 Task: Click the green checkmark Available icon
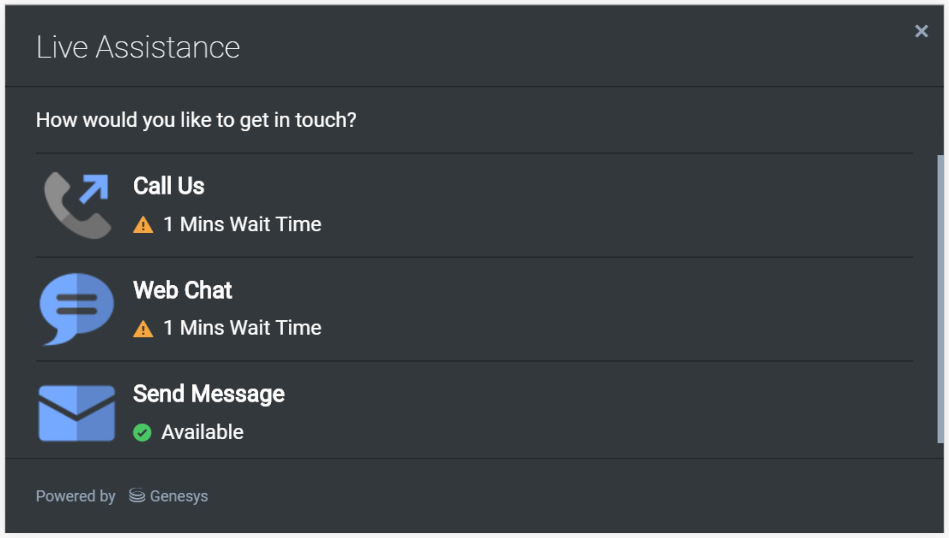pos(143,432)
